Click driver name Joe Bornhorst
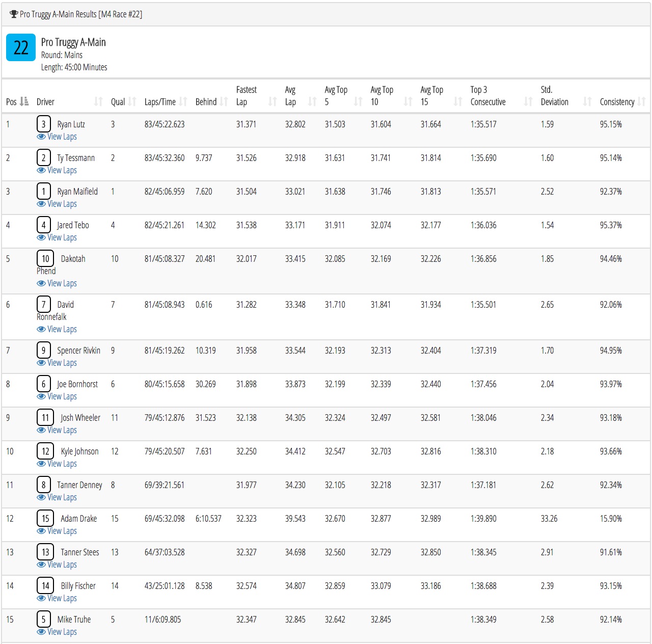The width and height of the screenshot is (652, 644). coord(77,384)
